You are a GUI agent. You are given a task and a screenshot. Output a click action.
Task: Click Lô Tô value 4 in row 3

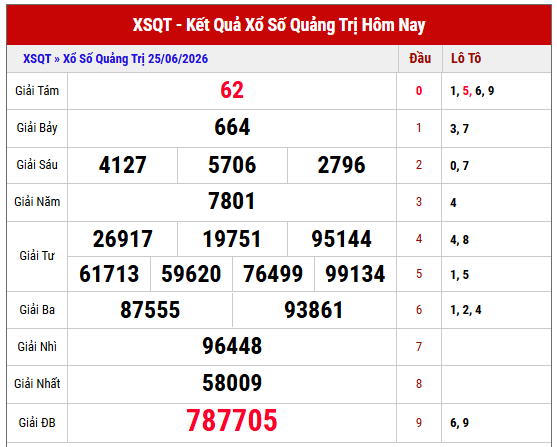453,203
